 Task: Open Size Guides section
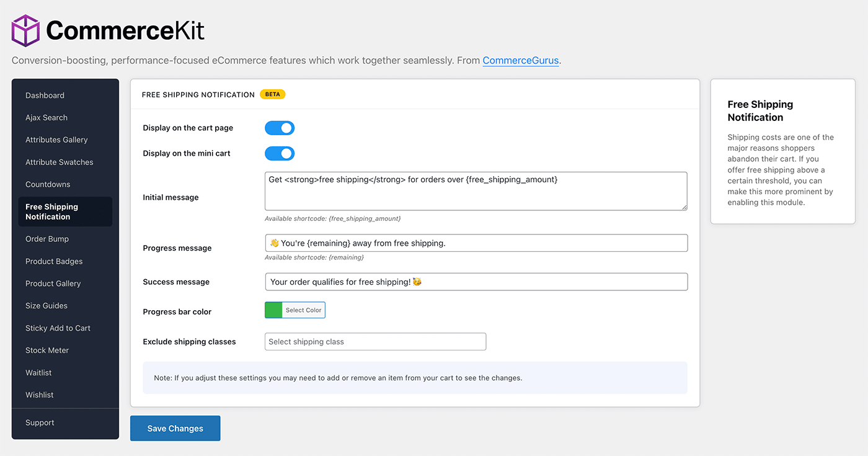click(x=46, y=306)
